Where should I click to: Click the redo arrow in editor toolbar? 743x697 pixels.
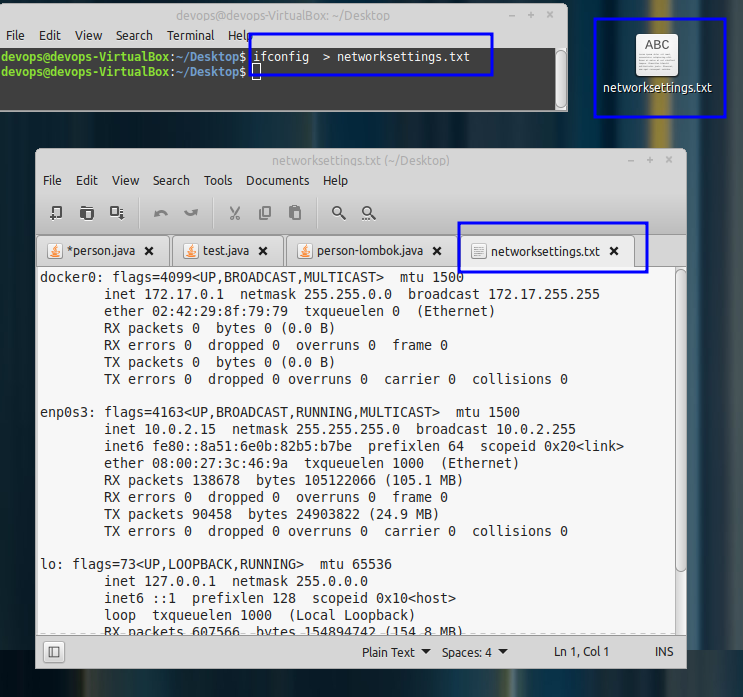click(x=191, y=213)
